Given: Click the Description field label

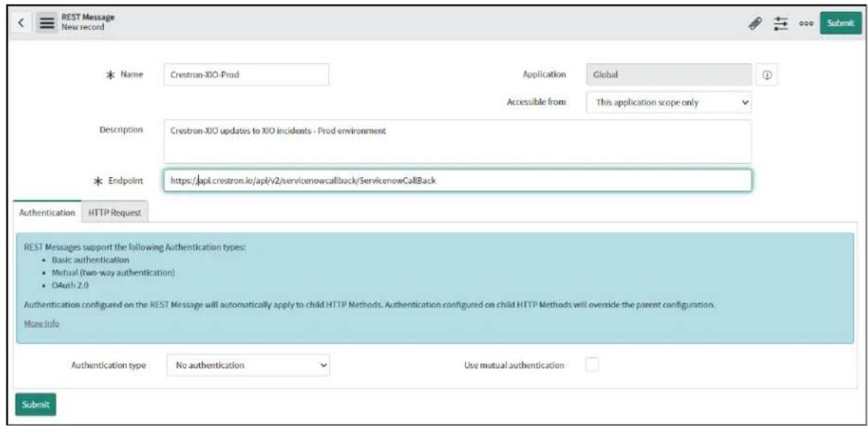Looking at the screenshot, I should (x=121, y=130).
